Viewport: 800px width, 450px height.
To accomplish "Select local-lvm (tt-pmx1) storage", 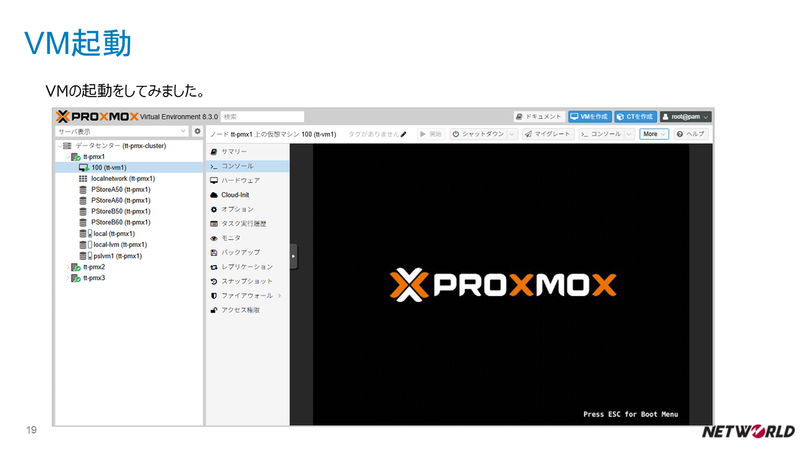I will 120,245.
